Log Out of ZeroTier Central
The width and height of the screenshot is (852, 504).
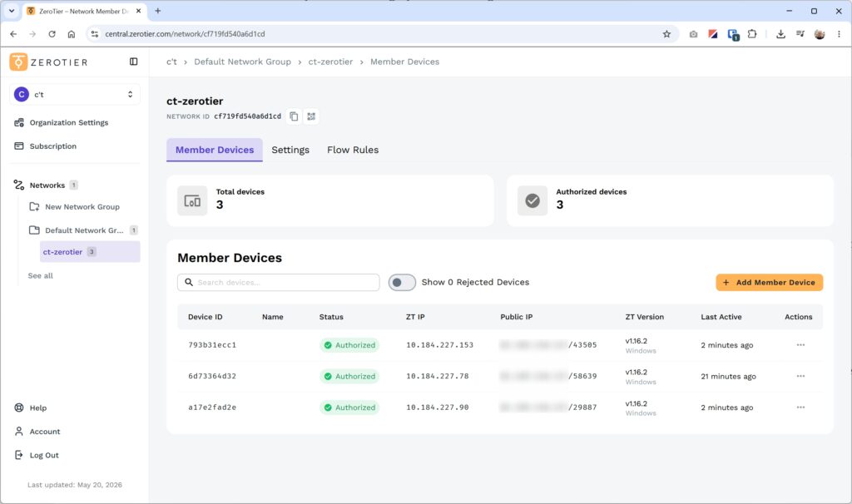(37, 455)
